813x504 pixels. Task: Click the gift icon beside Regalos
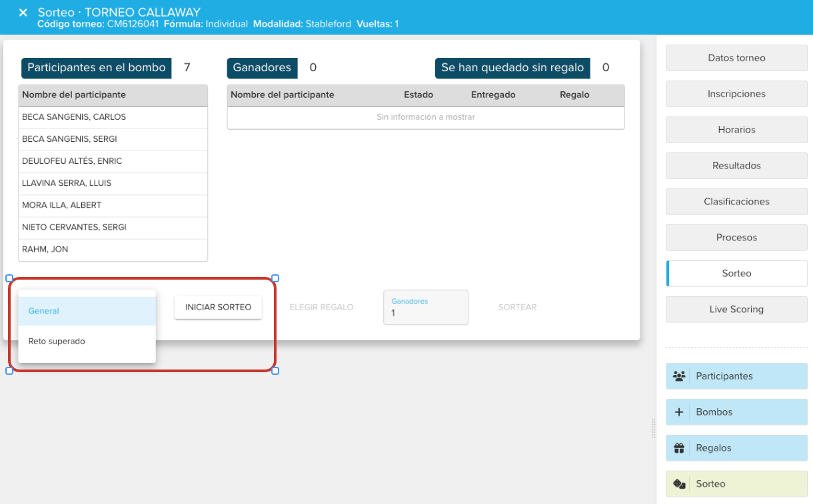(x=679, y=448)
